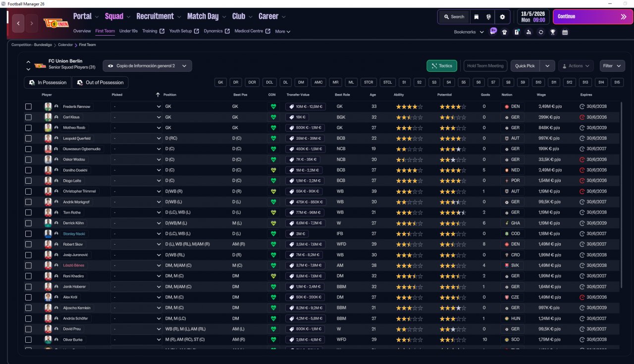Open the report alert shortcut icon

click(517, 32)
